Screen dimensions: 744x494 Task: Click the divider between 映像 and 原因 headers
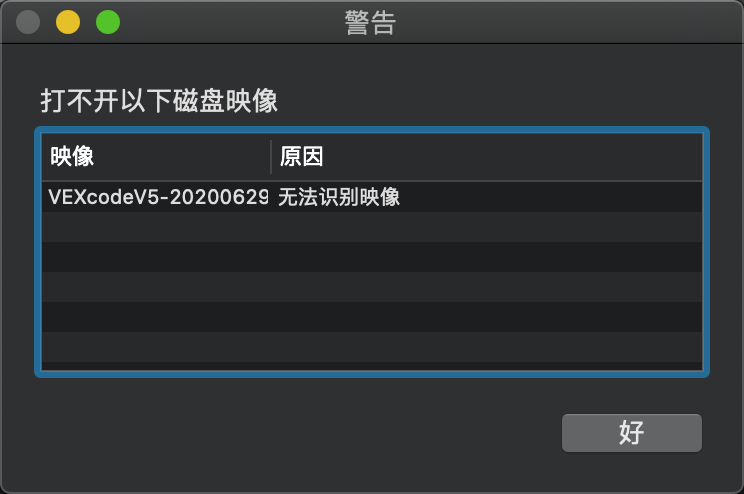(x=271, y=157)
